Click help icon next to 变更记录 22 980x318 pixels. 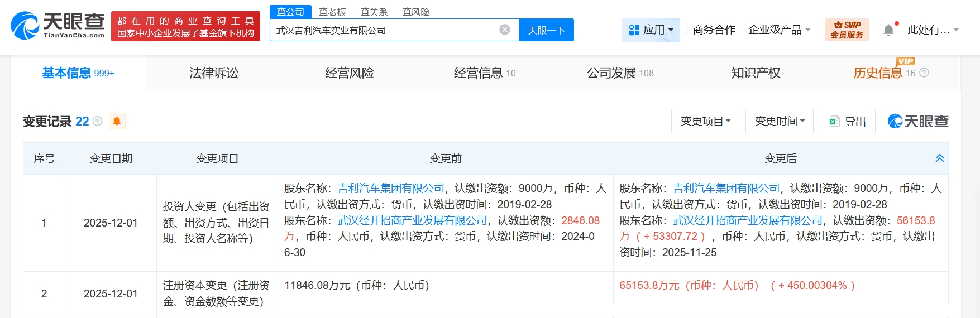[98, 121]
